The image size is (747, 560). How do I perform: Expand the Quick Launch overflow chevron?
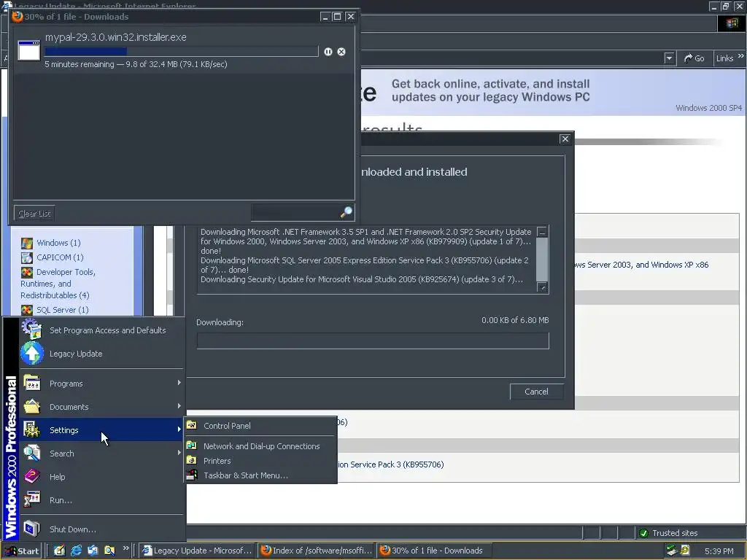tap(125, 548)
